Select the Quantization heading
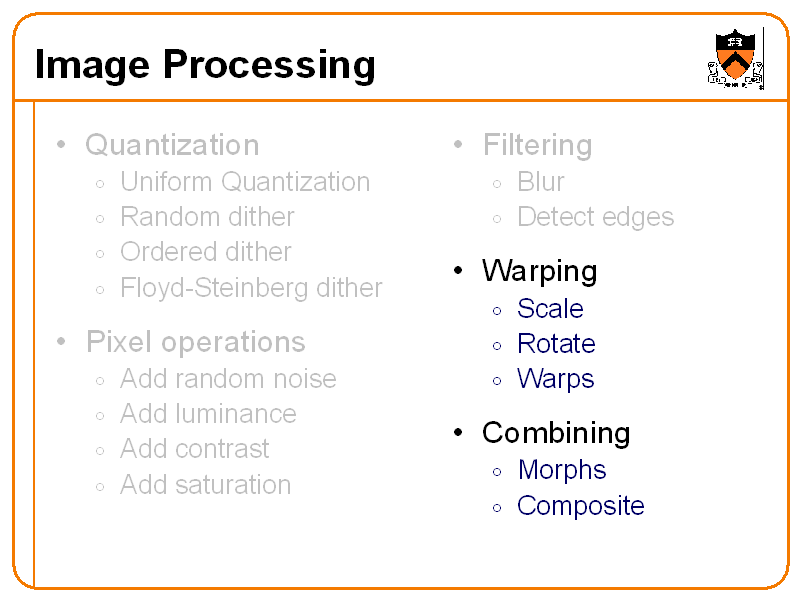The width and height of the screenshot is (800, 600). point(172,145)
